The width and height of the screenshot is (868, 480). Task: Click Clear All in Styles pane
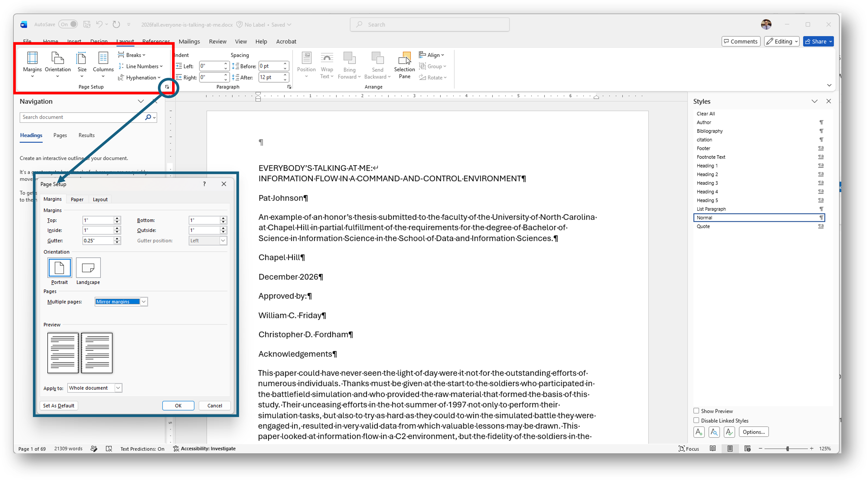pyautogui.click(x=760, y=114)
